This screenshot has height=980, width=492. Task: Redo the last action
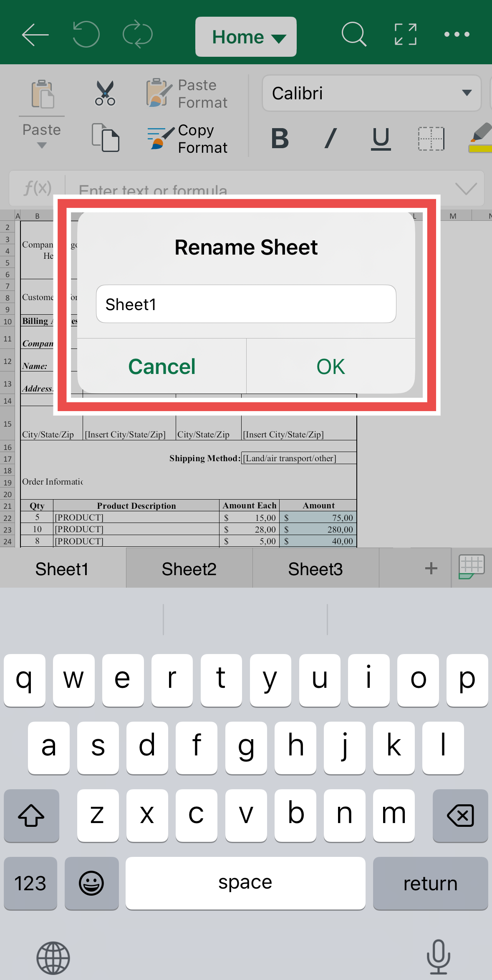[x=138, y=34]
